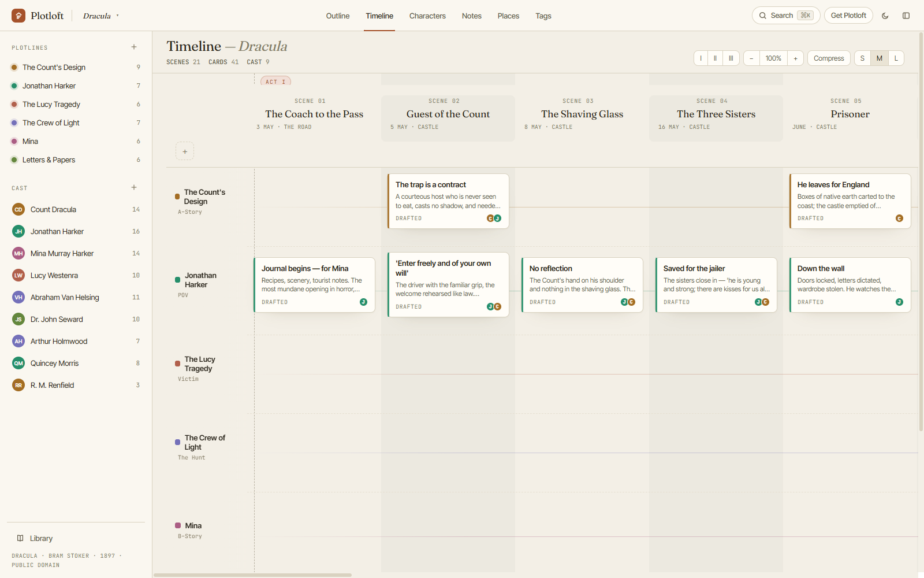Viewport: 924px width, 578px height.
Task: Toggle the sidebar panel icon
Action: (906, 16)
